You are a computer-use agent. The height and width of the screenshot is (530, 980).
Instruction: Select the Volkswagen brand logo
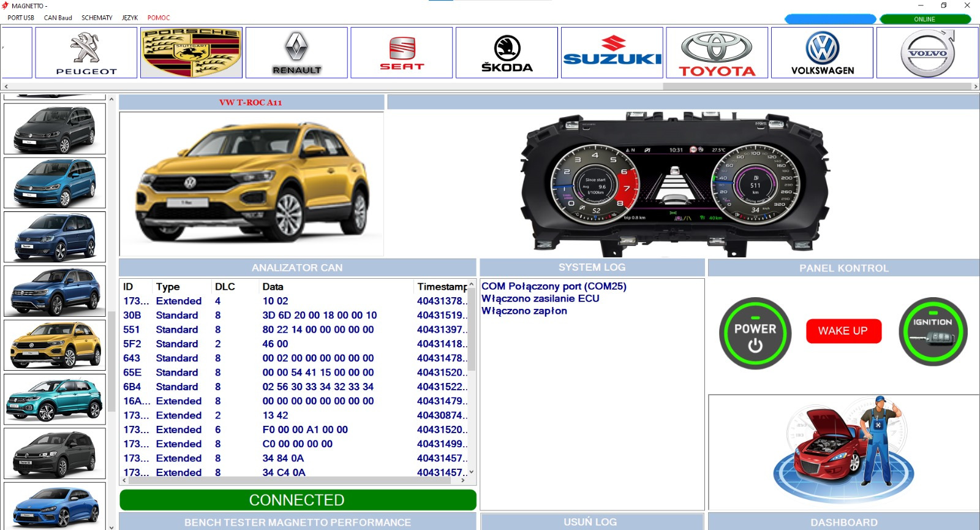coord(822,53)
